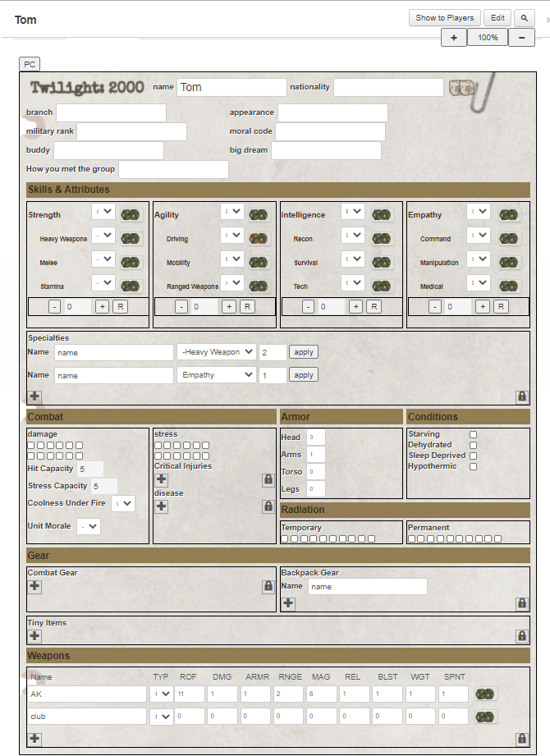Click the magnifier search icon at top
Screen dimensions: 550x756
(x=524, y=18)
